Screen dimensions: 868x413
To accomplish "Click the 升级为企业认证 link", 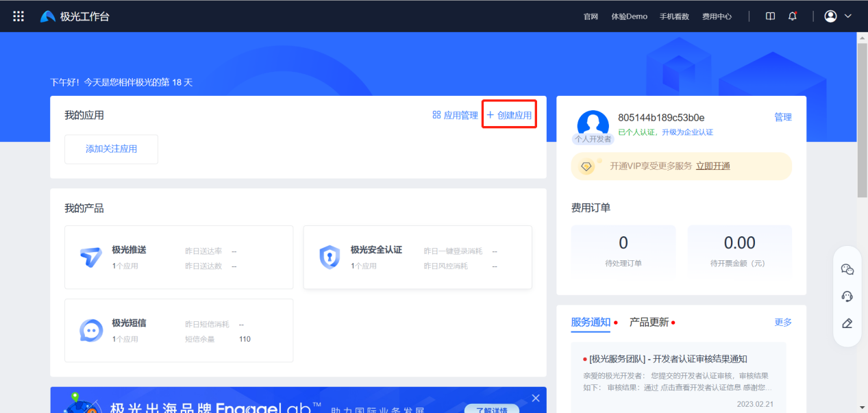I will point(687,132).
